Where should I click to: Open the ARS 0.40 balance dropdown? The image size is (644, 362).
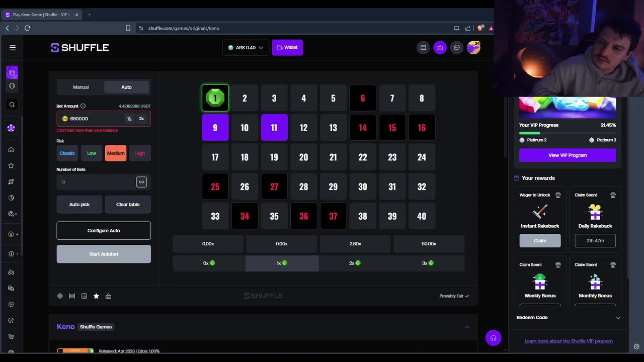pos(246,48)
